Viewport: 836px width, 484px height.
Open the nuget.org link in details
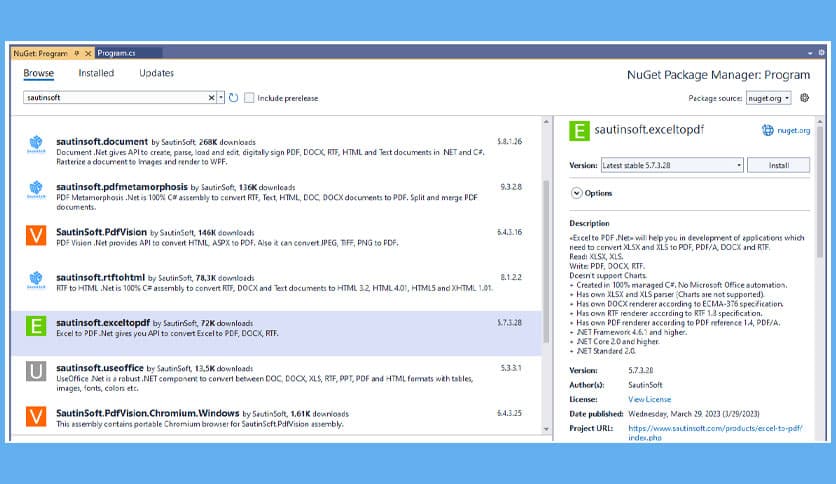click(x=793, y=130)
